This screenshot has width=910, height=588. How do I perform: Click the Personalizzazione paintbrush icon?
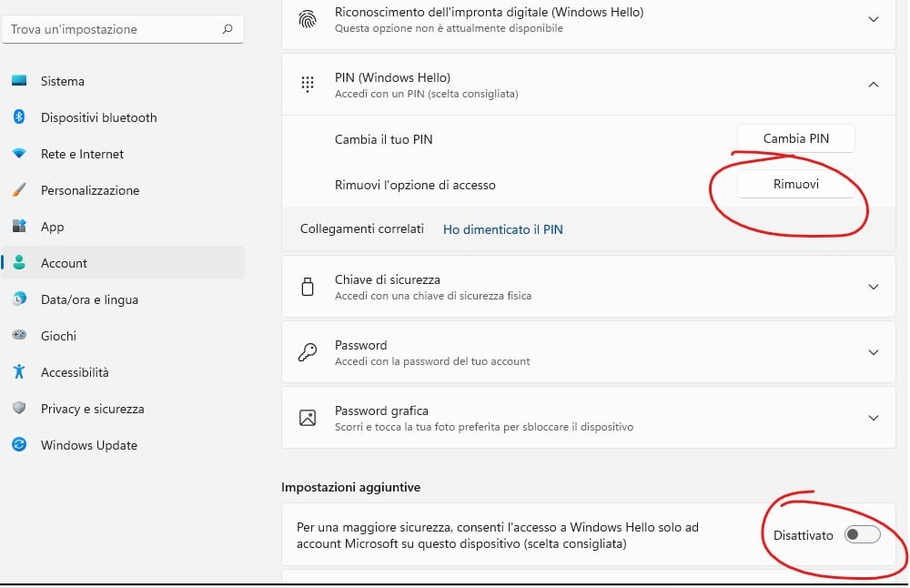click(x=19, y=190)
